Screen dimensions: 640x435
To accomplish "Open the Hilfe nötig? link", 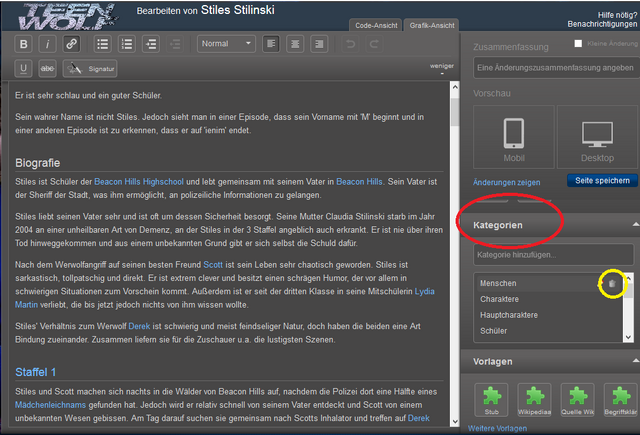I will point(617,15).
